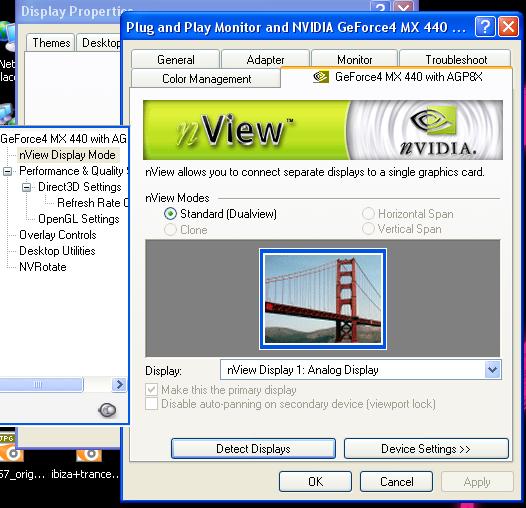Select OpenGL Settings tree item

tap(79, 219)
